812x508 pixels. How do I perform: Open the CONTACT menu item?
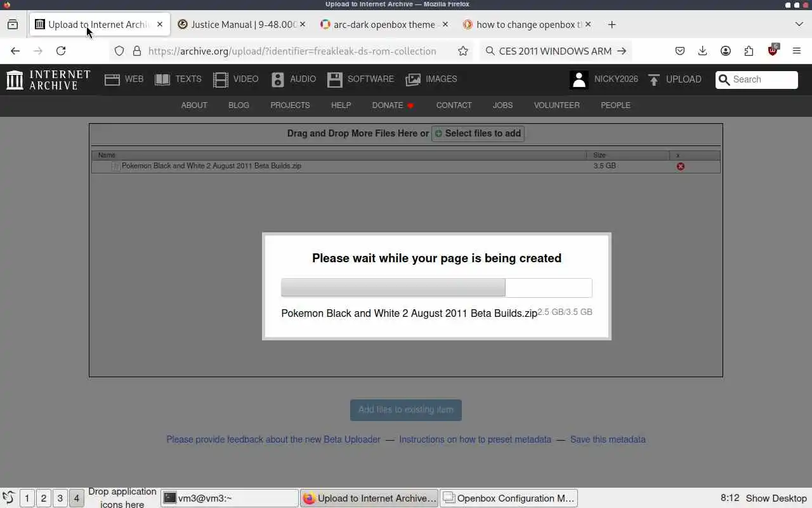coord(454,105)
